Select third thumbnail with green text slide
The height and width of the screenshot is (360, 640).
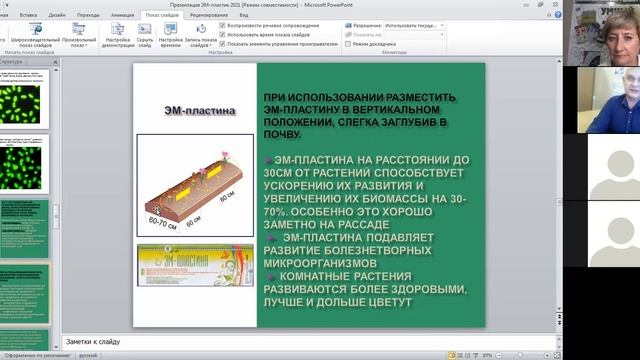(x=24, y=229)
